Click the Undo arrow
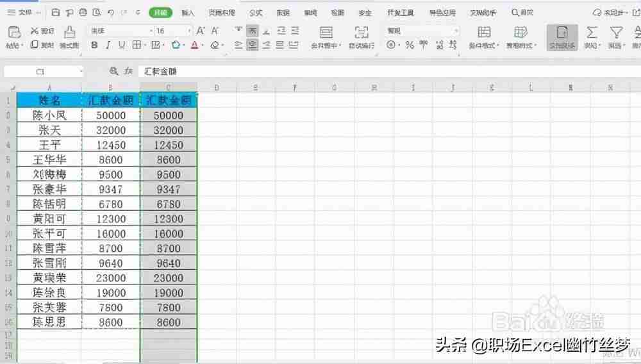The height and width of the screenshot is (364, 641). [111, 13]
